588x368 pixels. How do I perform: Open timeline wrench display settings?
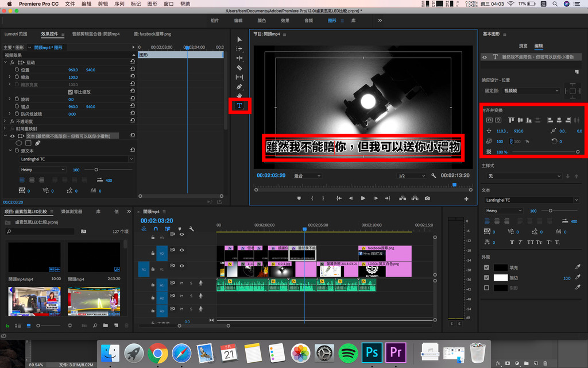click(x=191, y=229)
